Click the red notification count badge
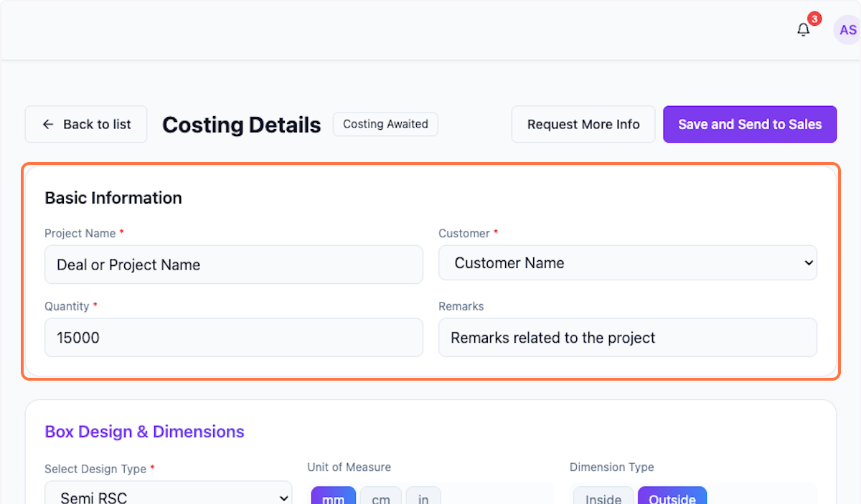 point(814,19)
